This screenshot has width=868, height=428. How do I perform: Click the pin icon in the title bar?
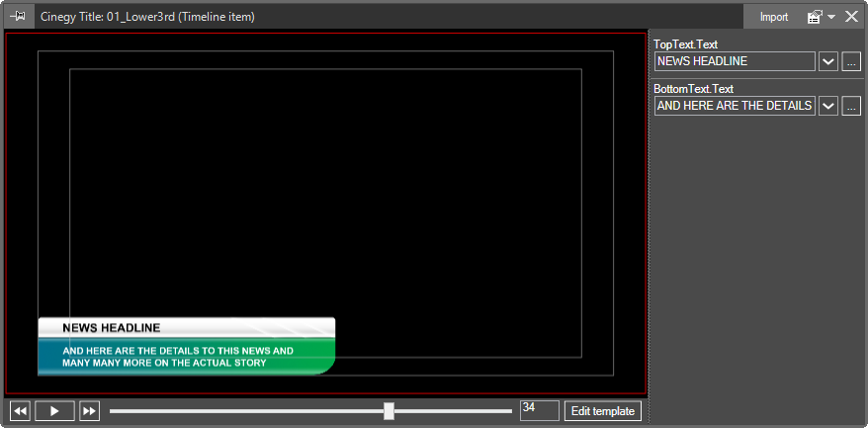(17, 17)
